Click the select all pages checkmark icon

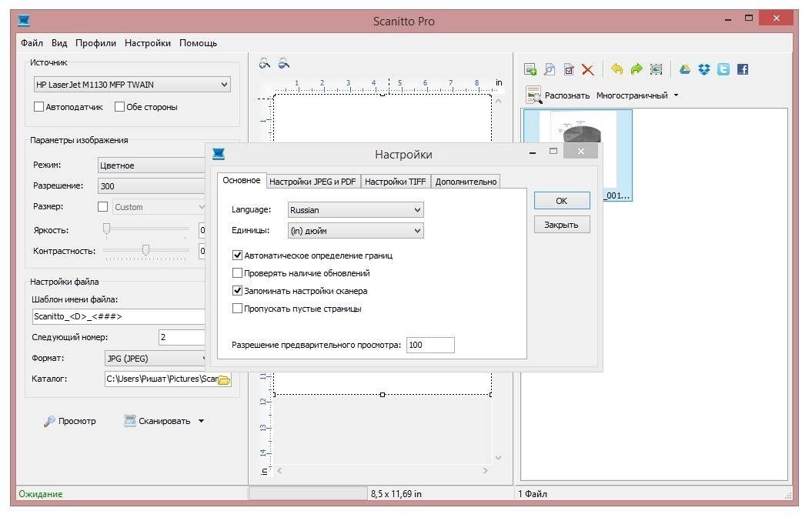569,69
